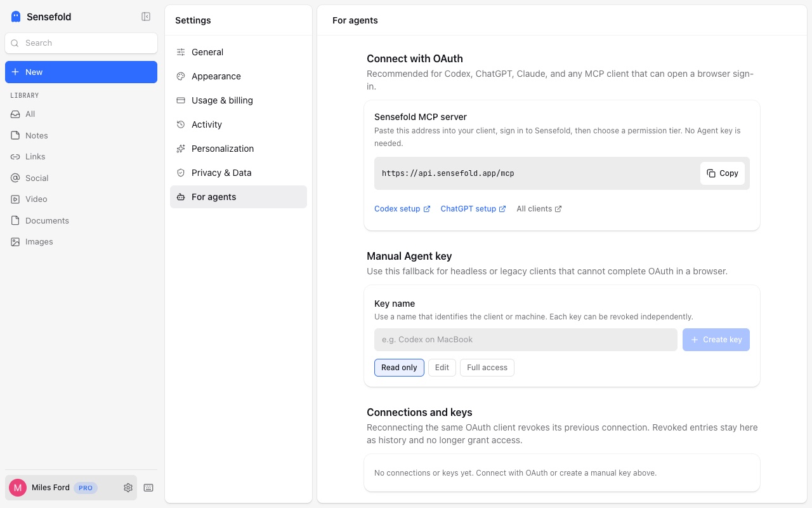Open the Codex setup link
The height and width of the screenshot is (508, 812).
tap(402, 209)
